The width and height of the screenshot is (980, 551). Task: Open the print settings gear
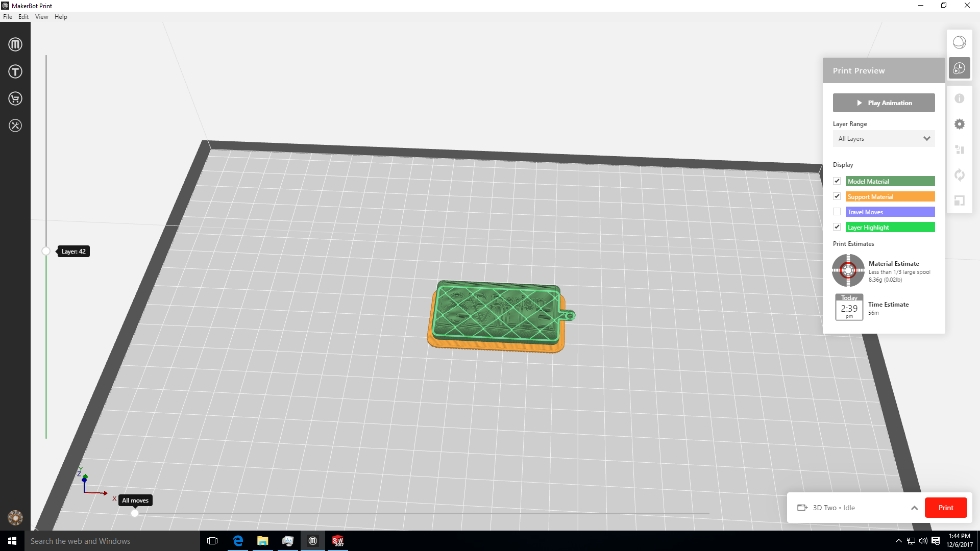[960, 124]
